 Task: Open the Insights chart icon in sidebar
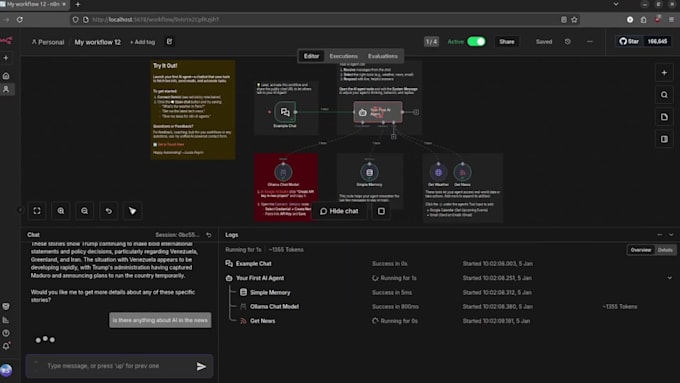coord(6,320)
